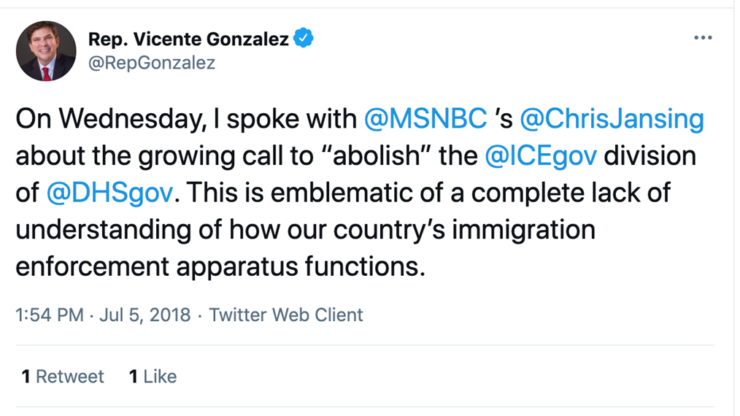Open Rep. Vicente Gonzalez's profile photo

pyautogui.click(x=46, y=51)
